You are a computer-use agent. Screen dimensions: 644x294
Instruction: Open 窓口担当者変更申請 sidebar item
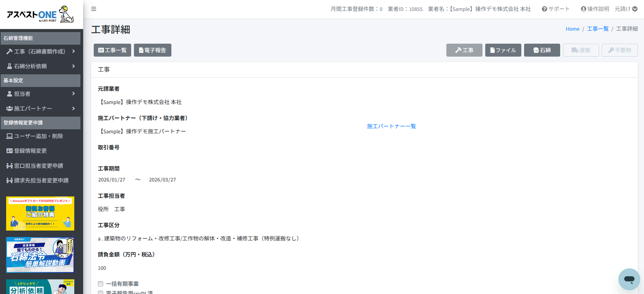click(38, 166)
